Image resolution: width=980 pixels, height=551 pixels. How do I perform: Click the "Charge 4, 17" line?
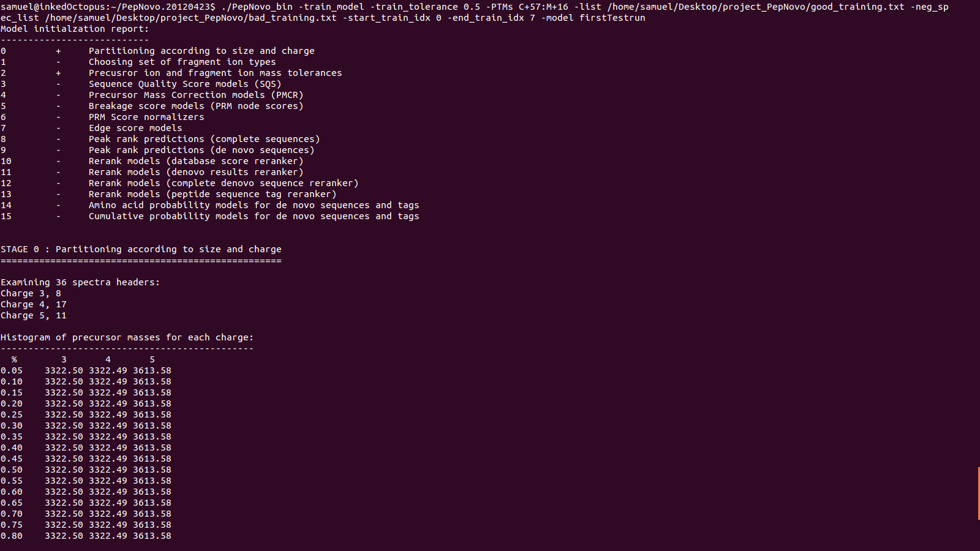(34, 305)
